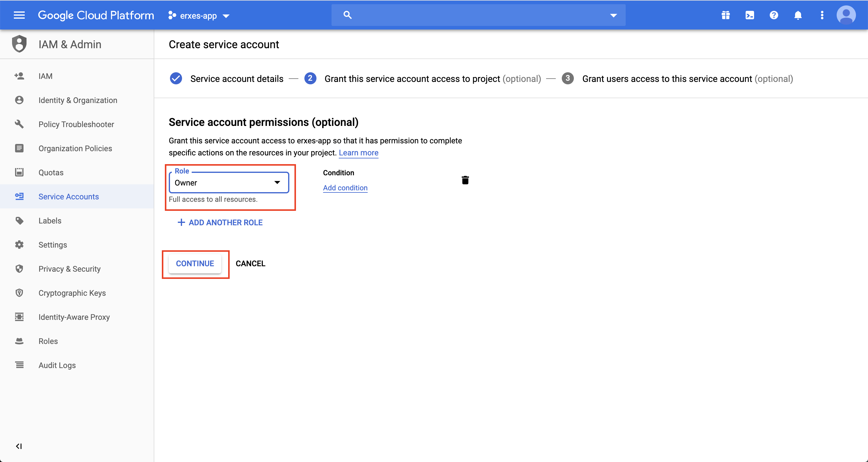This screenshot has height=462, width=868.
Task: Open Cryptographic Keys menu item
Action: tap(72, 293)
